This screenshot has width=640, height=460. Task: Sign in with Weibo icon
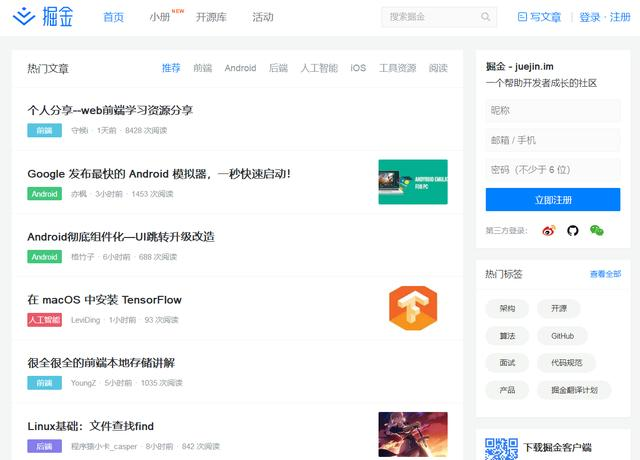click(x=549, y=231)
